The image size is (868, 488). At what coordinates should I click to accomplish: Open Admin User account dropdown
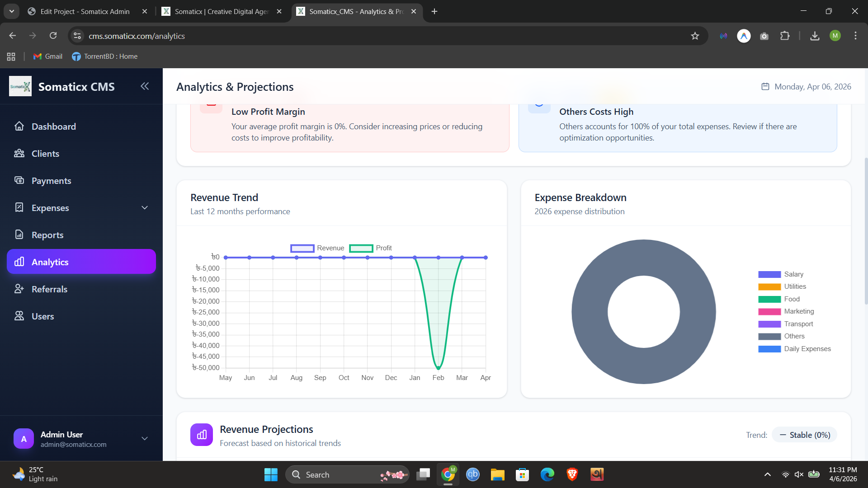[145, 438]
